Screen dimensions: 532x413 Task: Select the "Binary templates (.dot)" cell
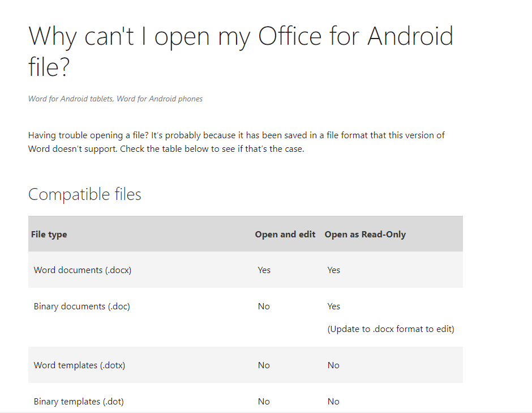coord(79,402)
